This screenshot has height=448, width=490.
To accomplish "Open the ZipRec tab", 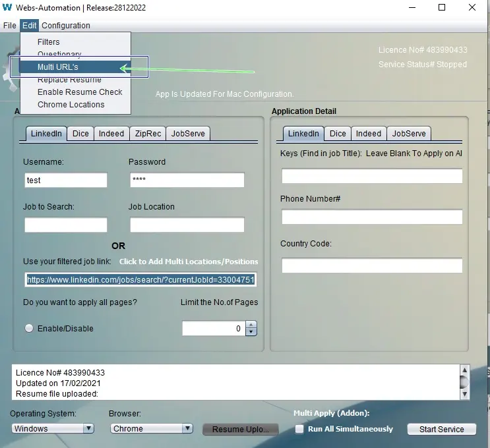I will pos(148,134).
